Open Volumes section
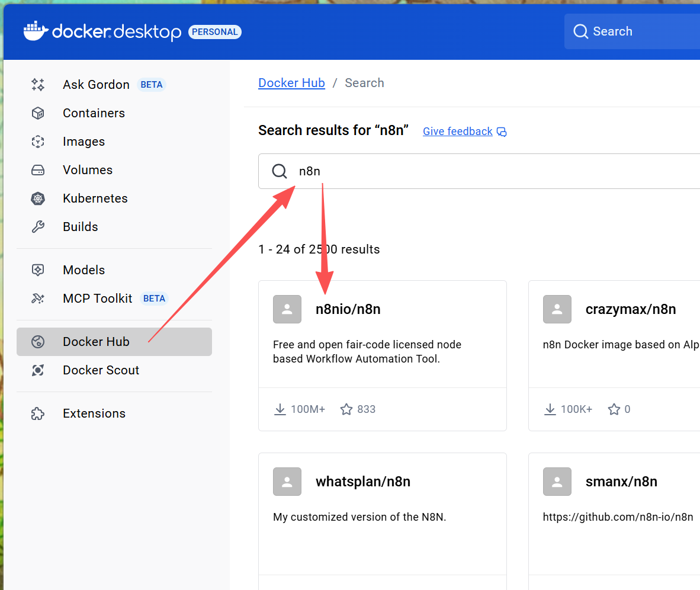 pos(114,170)
